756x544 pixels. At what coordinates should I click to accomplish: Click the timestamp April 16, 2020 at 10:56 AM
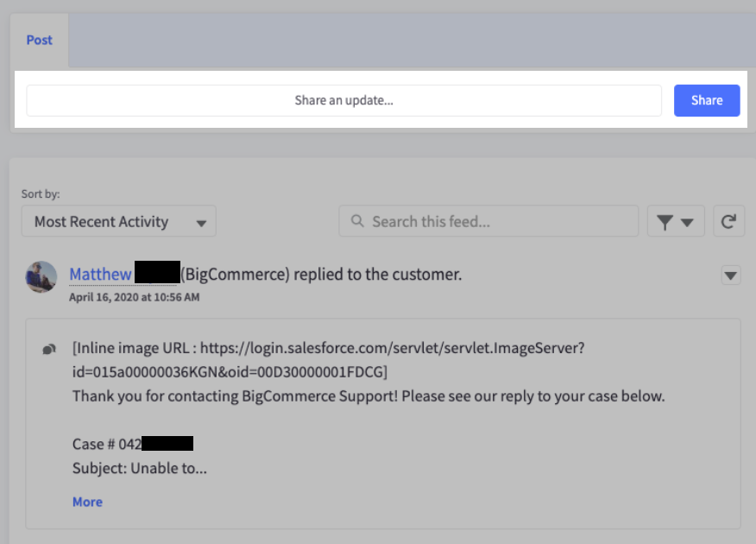[134, 297]
